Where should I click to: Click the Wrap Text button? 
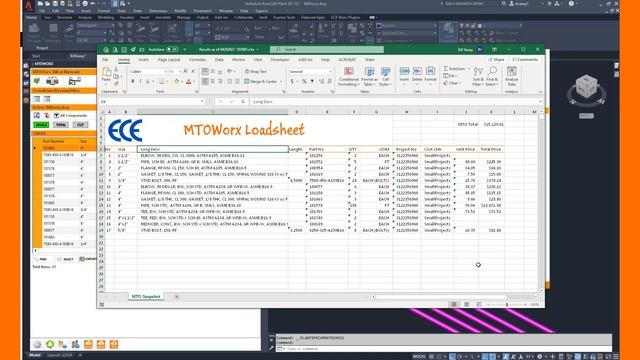point(256,71)
